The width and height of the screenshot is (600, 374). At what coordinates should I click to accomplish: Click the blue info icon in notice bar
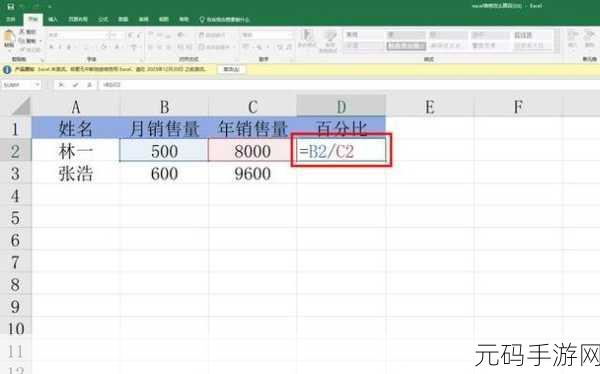(7, 70)
